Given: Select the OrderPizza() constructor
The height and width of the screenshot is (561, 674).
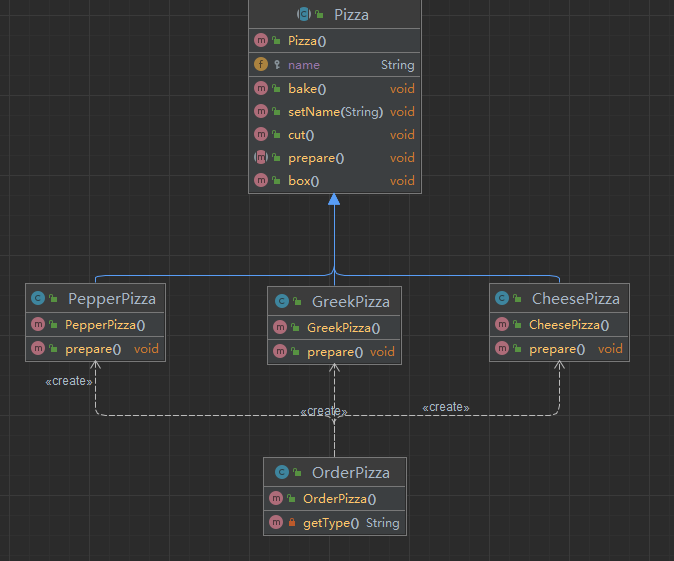Looking at the screenshot, I should pyautogui.click(x=335, y=499).
